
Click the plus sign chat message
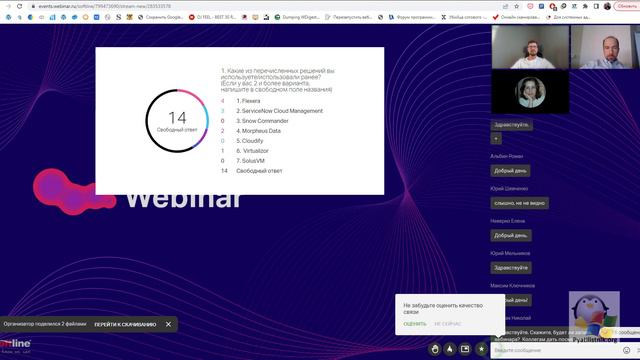496,139
